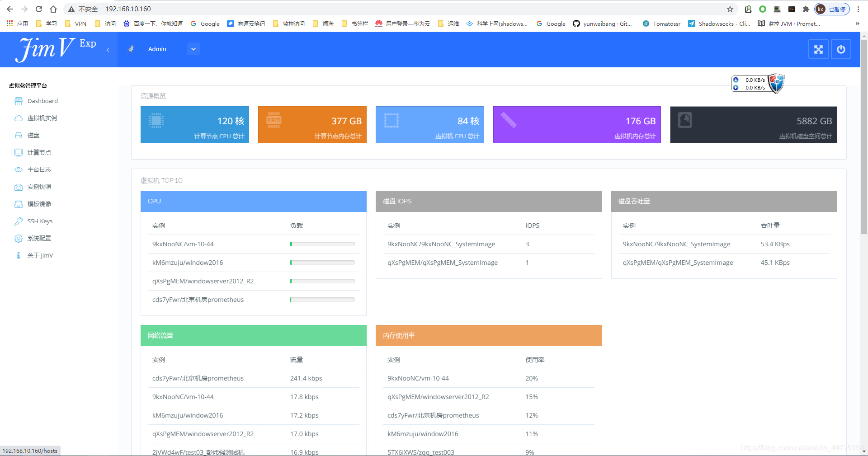This screenshot has width=868, height=456.
Task: Open the profile avatar 已暂停 button
Action: 832,9
